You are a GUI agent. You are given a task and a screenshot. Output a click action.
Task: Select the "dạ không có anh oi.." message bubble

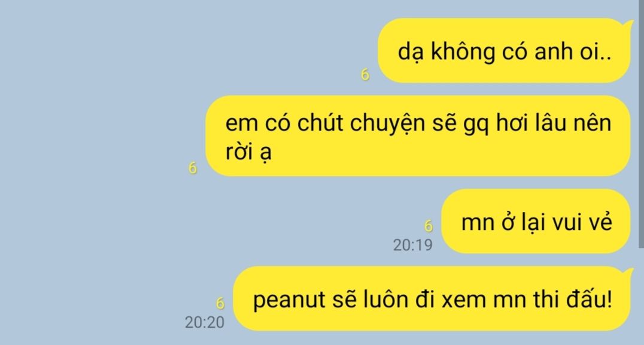[504, 50]
